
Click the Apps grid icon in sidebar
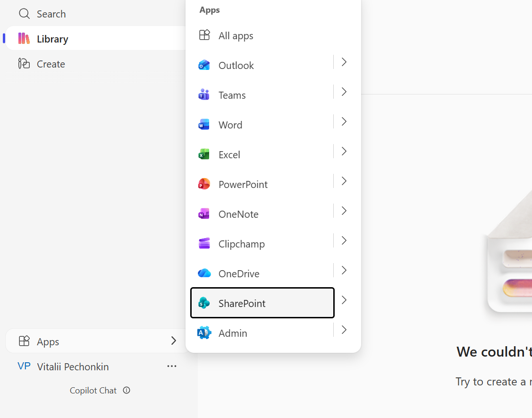(x=24, y=341)
